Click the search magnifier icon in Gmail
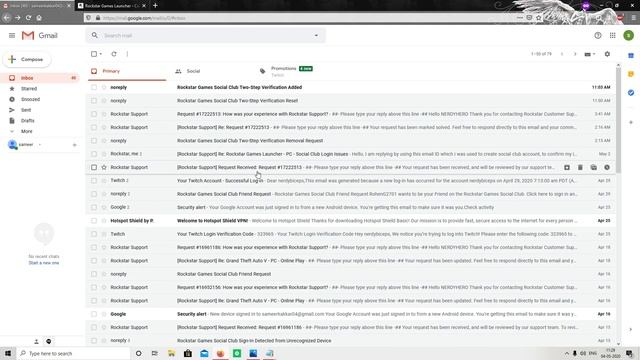 (95, 36)
